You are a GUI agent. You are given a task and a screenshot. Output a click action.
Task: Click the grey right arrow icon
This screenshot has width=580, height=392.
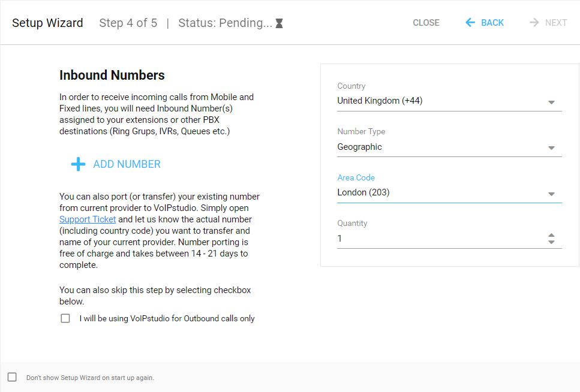(534, 23)
